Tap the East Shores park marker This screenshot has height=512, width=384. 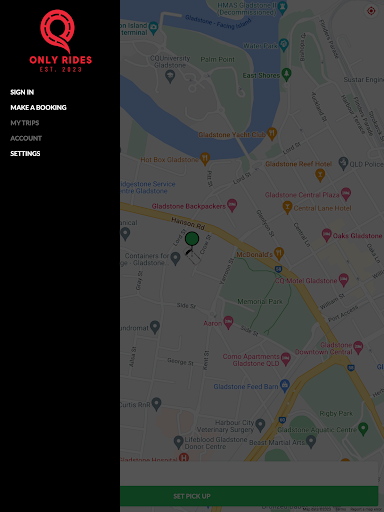pos(286,74)
